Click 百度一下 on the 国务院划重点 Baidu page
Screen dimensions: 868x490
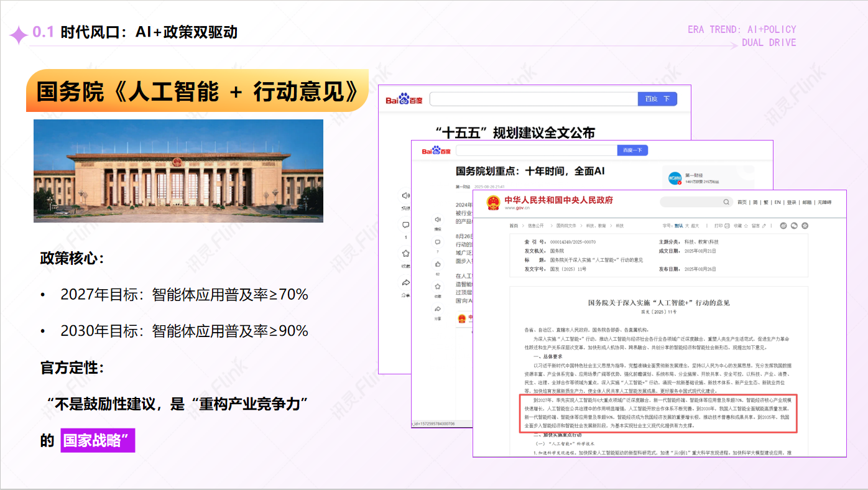click(632, 150)
